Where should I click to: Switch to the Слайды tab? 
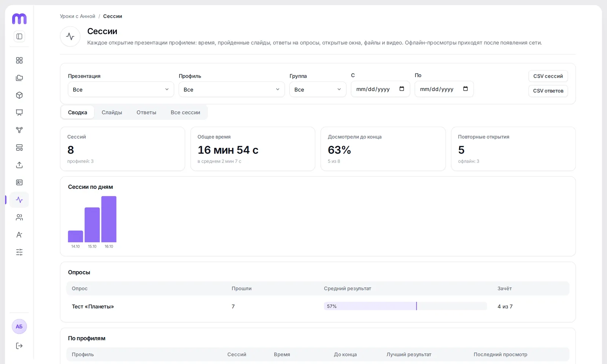112,112
